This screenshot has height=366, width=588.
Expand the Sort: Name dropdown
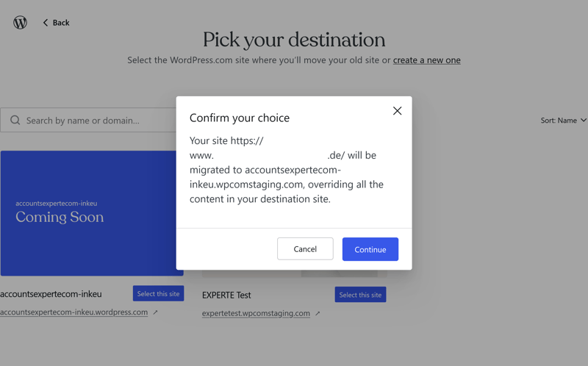point(563,121)
